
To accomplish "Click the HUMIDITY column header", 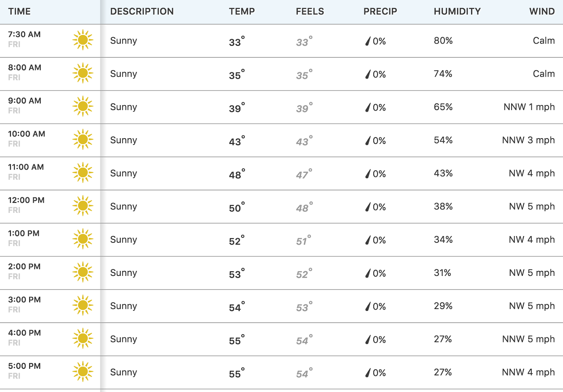I will tap(457, 11).
